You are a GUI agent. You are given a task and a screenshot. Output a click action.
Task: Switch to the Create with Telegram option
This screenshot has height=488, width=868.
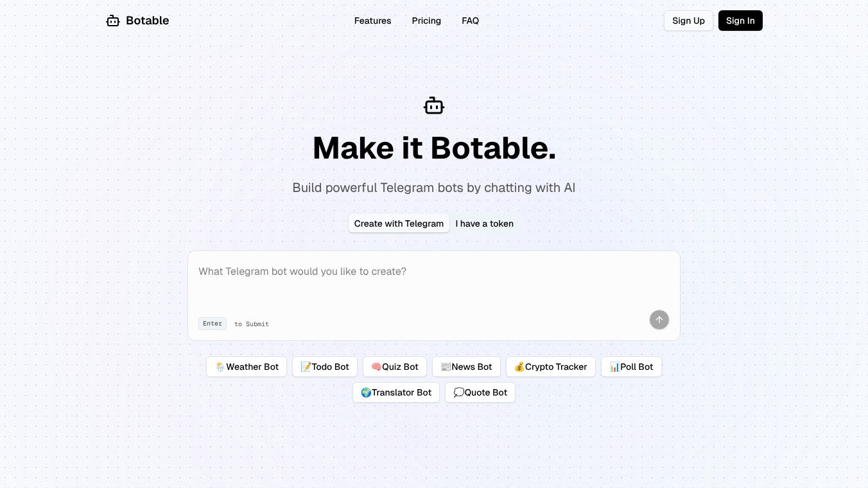[399, 223]
